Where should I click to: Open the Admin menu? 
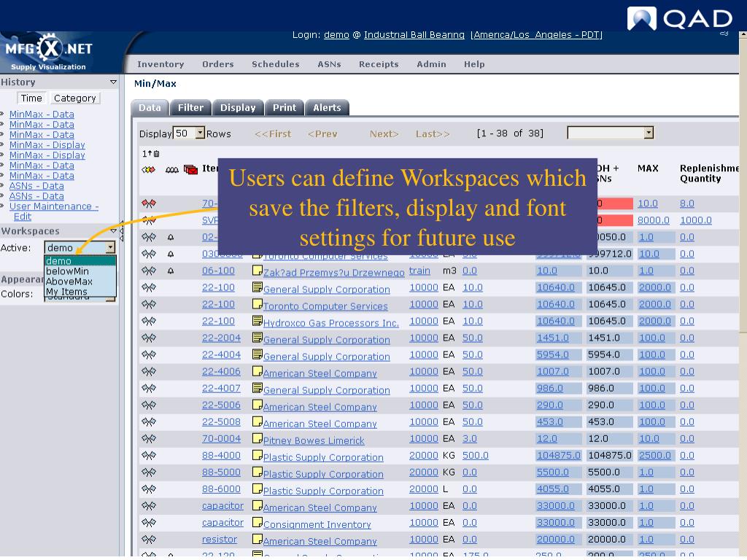coord(431,64)
